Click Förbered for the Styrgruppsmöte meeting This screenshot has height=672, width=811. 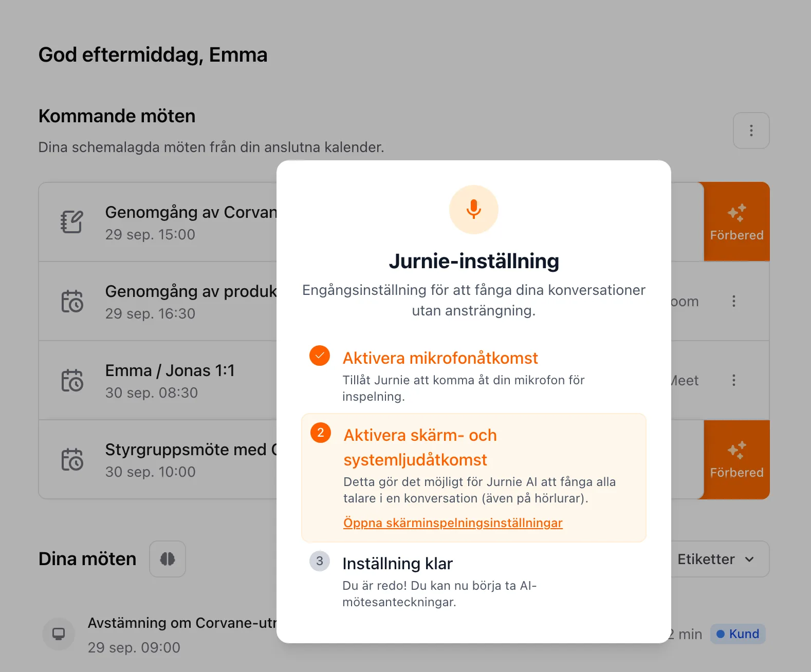736,459
